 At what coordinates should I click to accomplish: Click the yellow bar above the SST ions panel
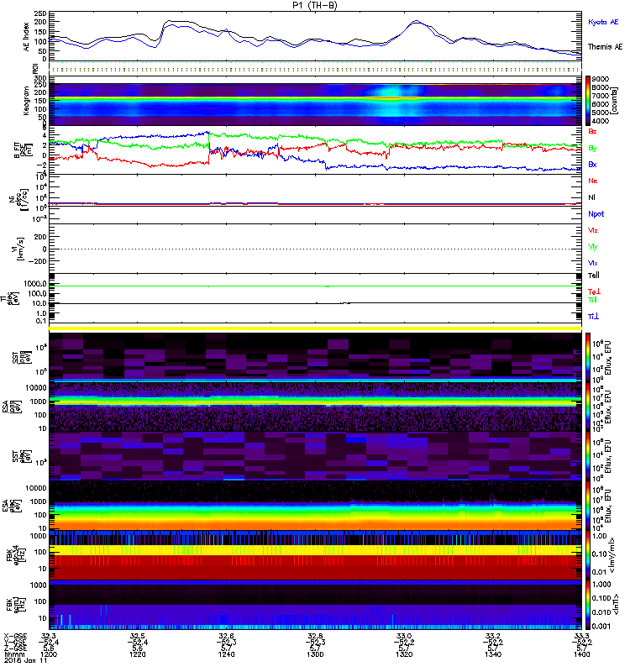click(315, 328)
